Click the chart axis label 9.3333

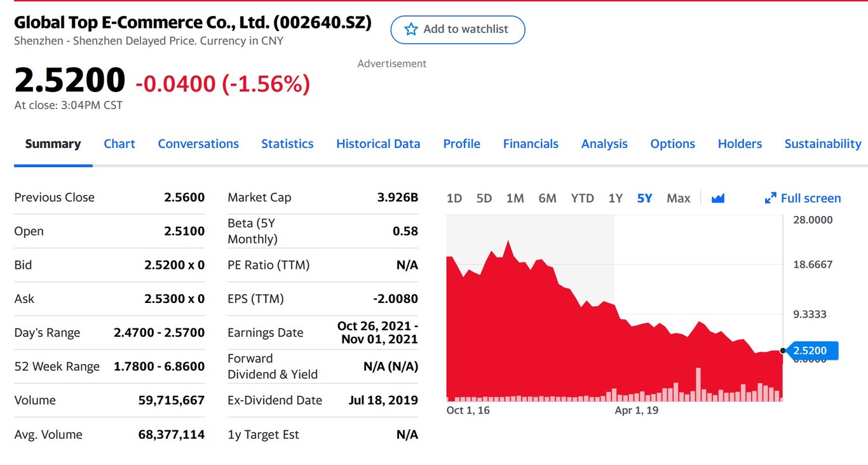(x=810, y=314)
